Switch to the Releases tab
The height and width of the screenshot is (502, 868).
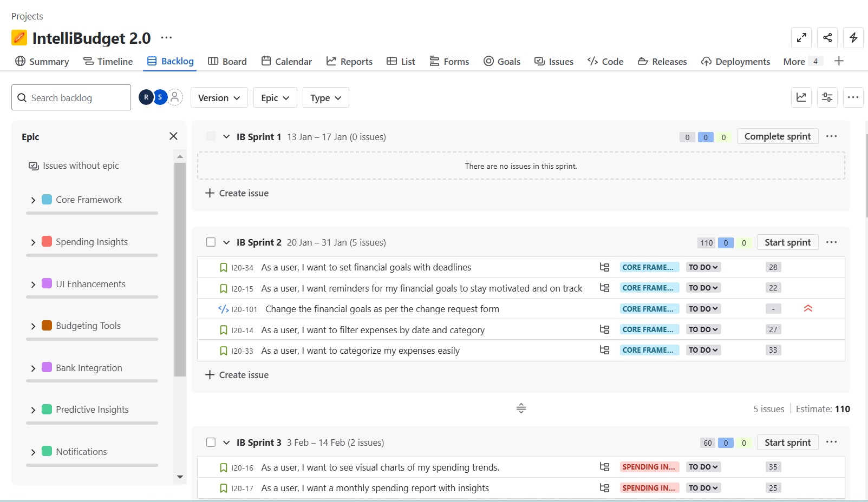(662, 61)
